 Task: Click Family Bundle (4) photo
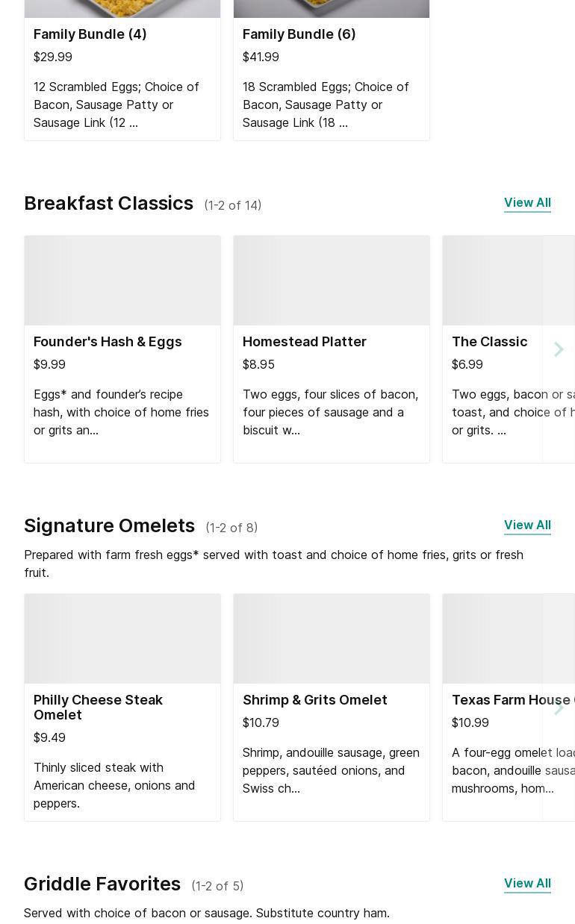tap(122, 7)
